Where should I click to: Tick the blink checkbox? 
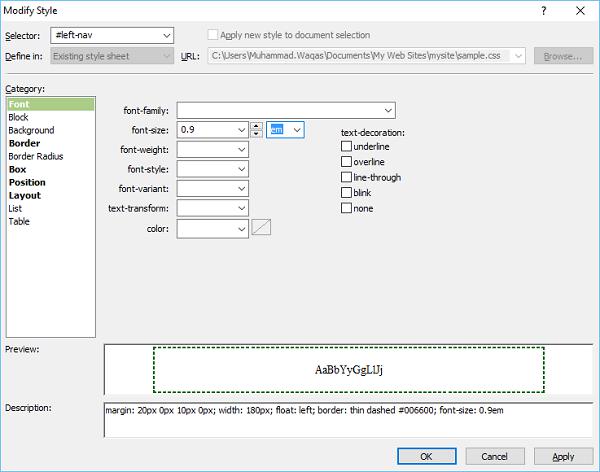(x=347, y=192)
